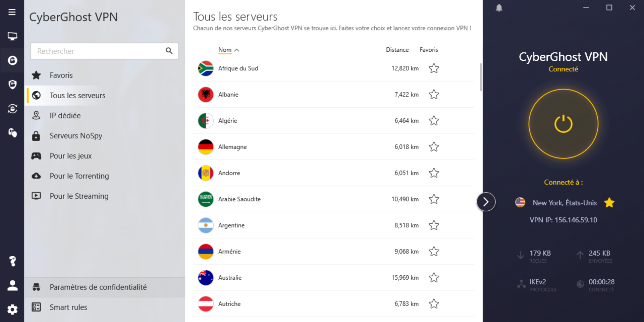Select Pour le Streaming category
This screenshot has width=644, height=322.
[79, 196]
